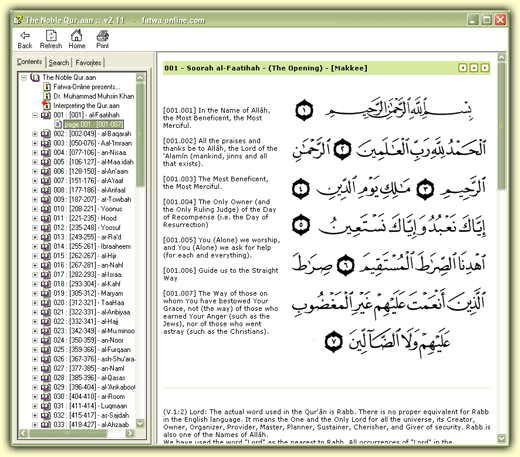Click the 001 Soorah al-Faatihah heading text
The width and height of the screenshot is (520, 457).
pos(265,68)
